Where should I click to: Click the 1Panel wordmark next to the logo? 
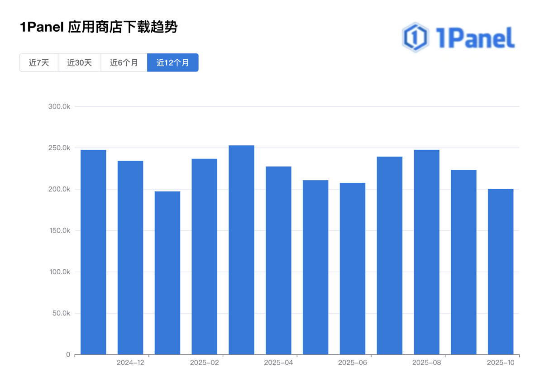coord(475,38)
